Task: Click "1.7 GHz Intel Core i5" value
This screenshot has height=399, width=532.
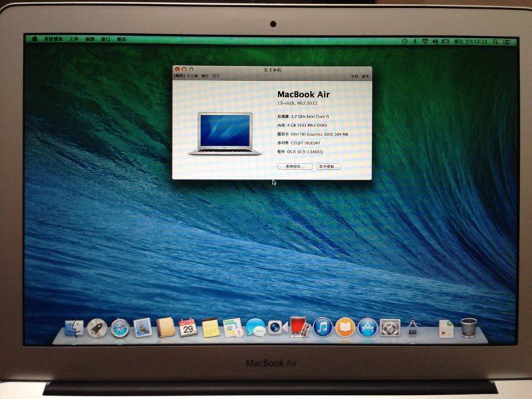Action: pyautogui.click(x=310, y=116)
